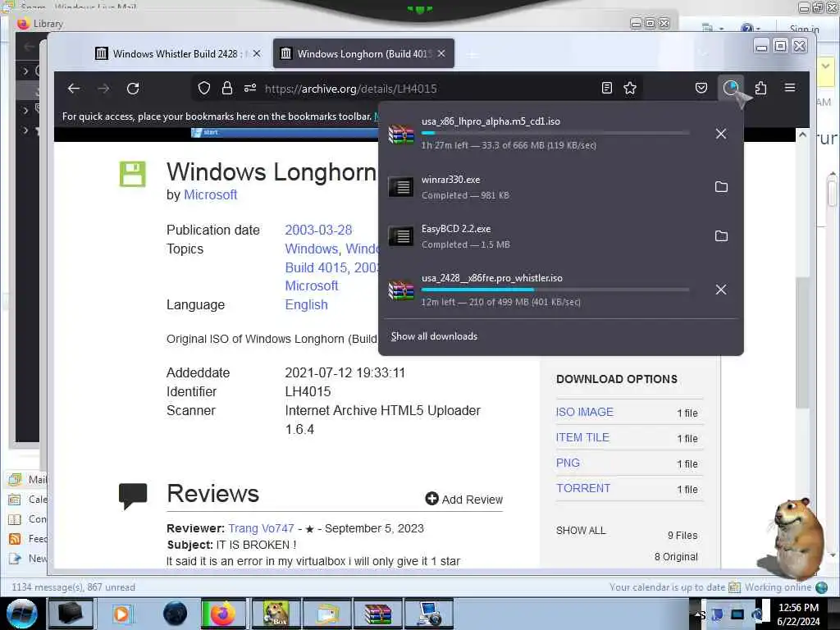Screen dimensions: 840x630
Task: Open the winrar330.exe completed download
Action: point(544,187)
